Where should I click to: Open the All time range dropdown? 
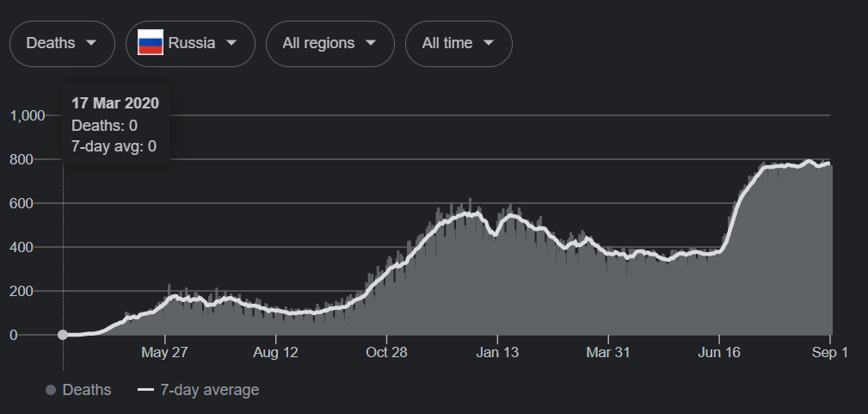(459, 43)
